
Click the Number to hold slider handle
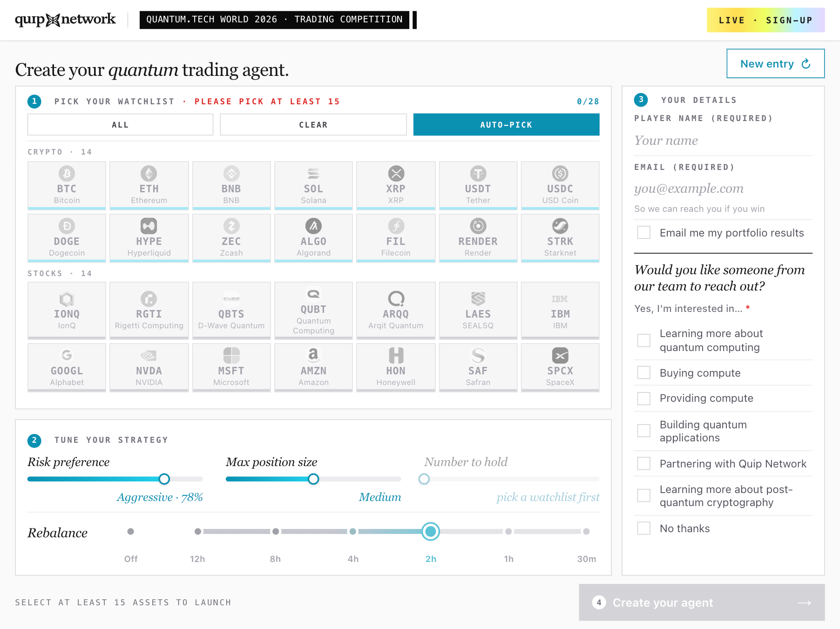coord(424,479)
